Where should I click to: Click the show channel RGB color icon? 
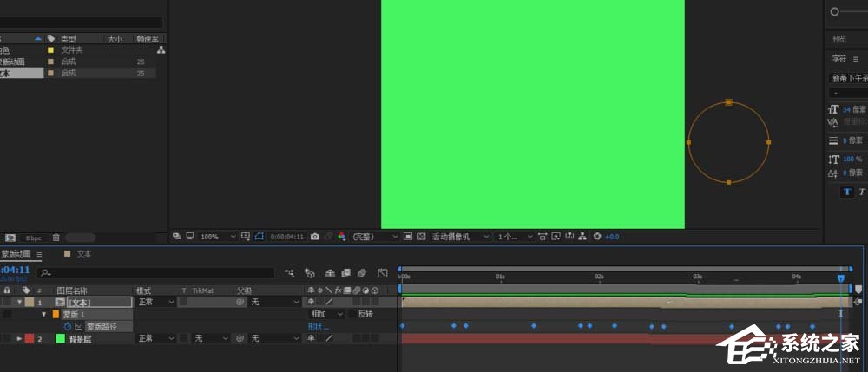pos(341,236)
